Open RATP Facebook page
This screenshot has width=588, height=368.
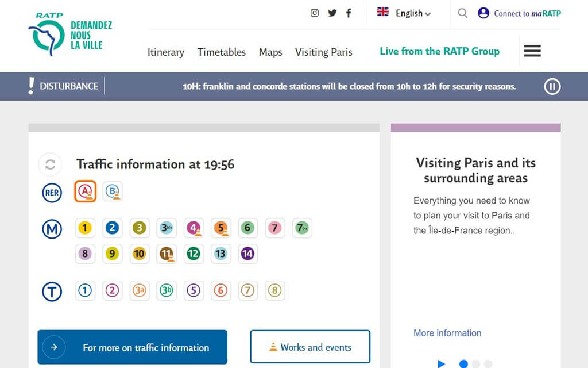349,13
